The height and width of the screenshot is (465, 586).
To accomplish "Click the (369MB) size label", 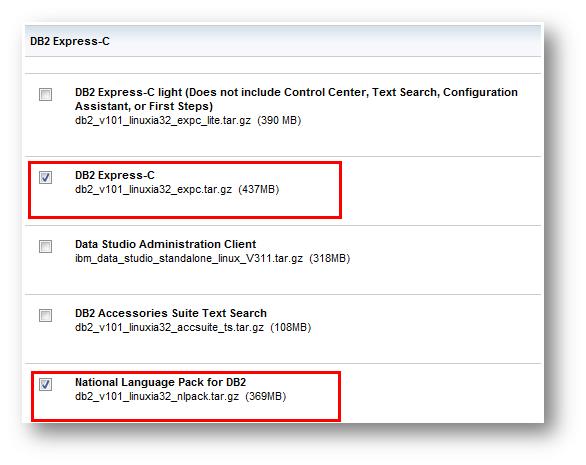I will pyautogui.click(x=266, y=397).
